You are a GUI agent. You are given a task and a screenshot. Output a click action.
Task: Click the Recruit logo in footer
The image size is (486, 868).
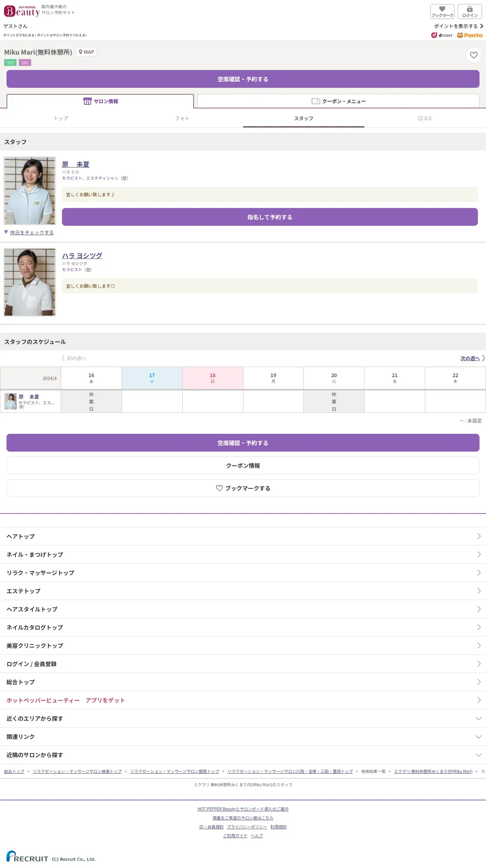(27, 856)
